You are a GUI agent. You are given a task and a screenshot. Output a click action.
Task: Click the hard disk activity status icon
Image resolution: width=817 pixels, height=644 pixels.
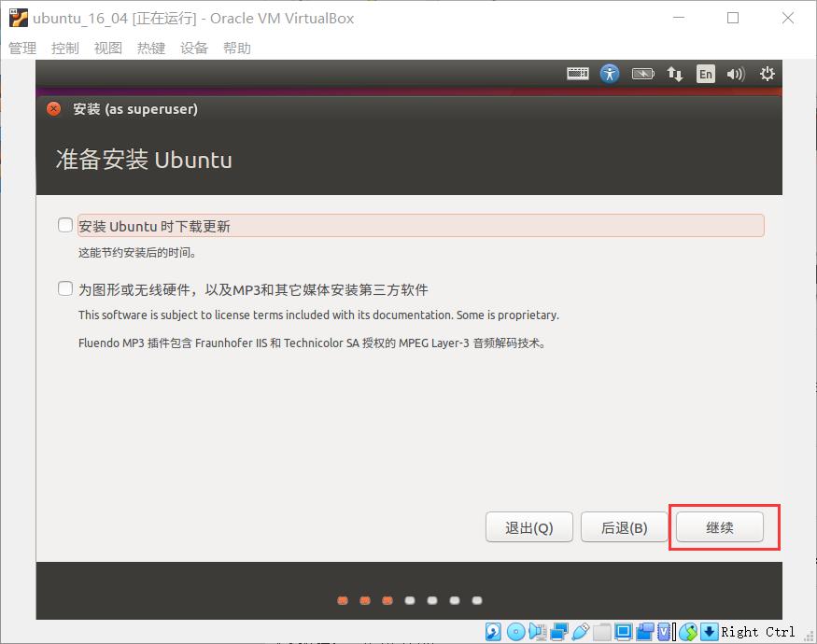[x=493, y=632]
